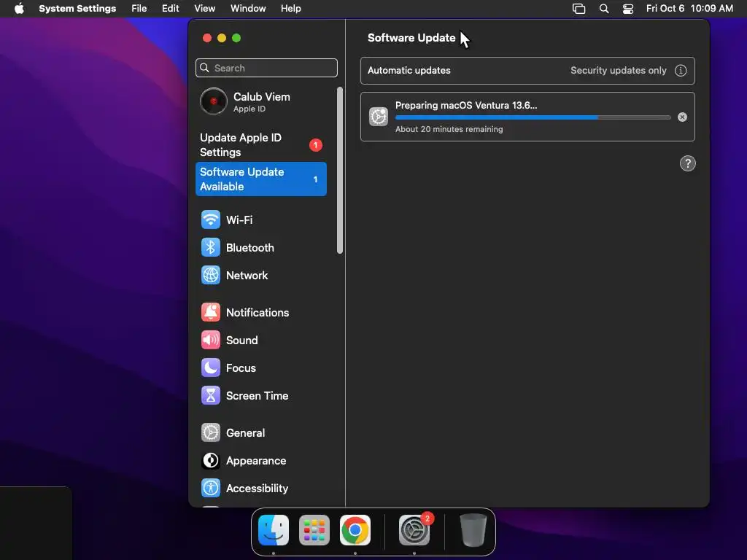This screenshot has width=747, height=560.
Task: Click the Calub Viem Apple ID name
Action: 262,97
